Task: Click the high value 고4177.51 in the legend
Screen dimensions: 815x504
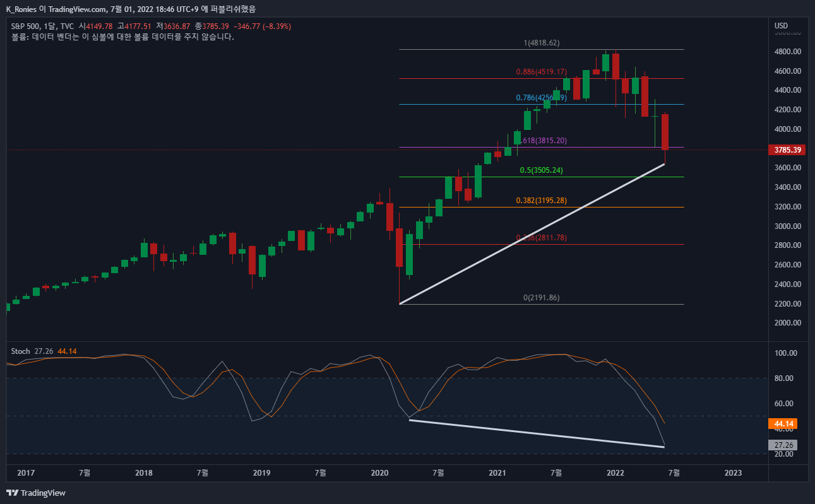Action: [134, 26]
